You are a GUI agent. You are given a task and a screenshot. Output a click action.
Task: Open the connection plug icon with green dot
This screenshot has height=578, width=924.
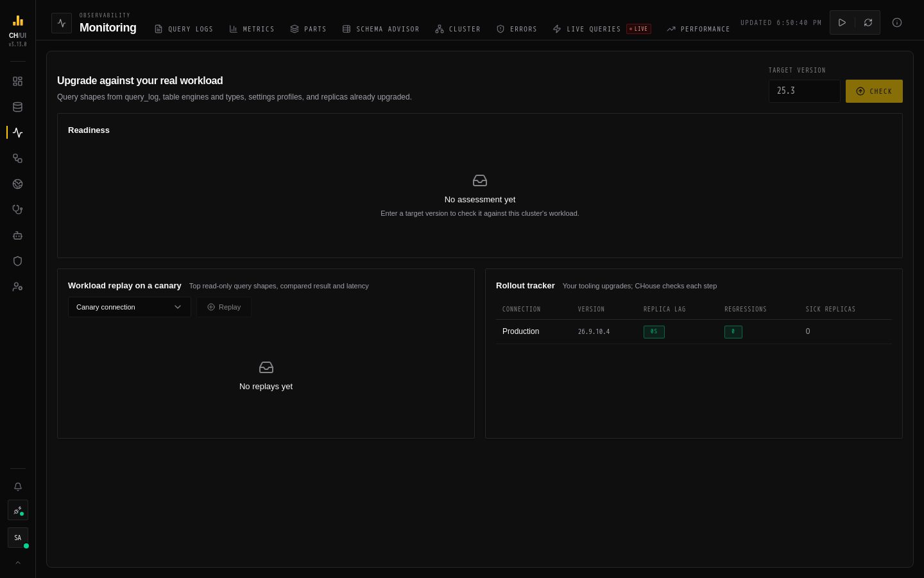point(17,511)
